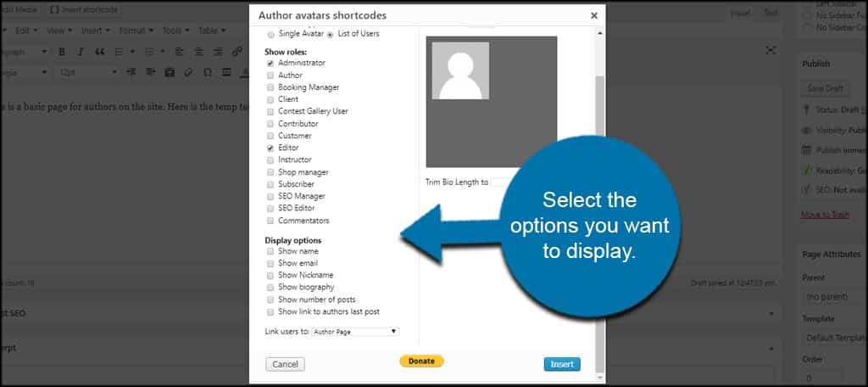
Task: Check the Subscriber role checkbox
Action: [x=270, y=184]
